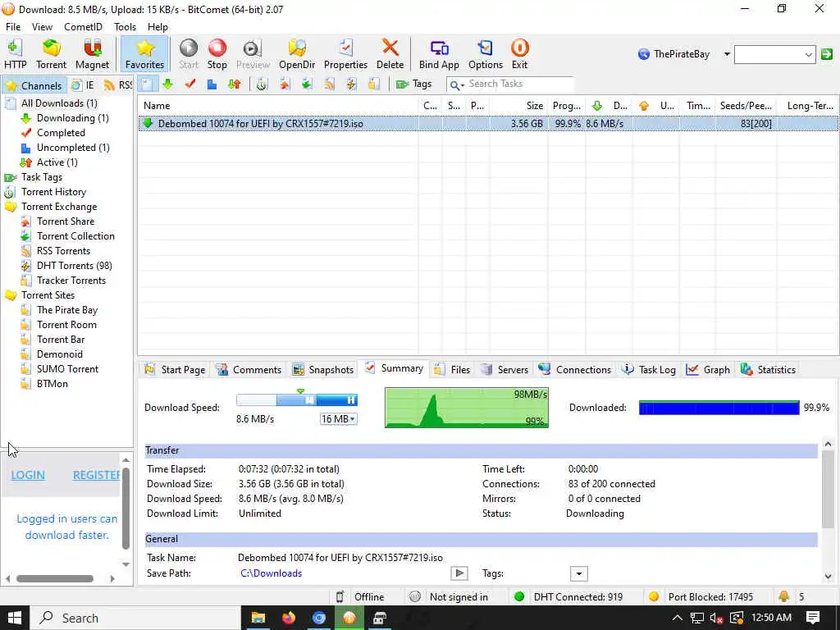Open the Torrent toolbar button
Image resolution: width=840 pixels, height=630 pixels.
tap(51, 54)
